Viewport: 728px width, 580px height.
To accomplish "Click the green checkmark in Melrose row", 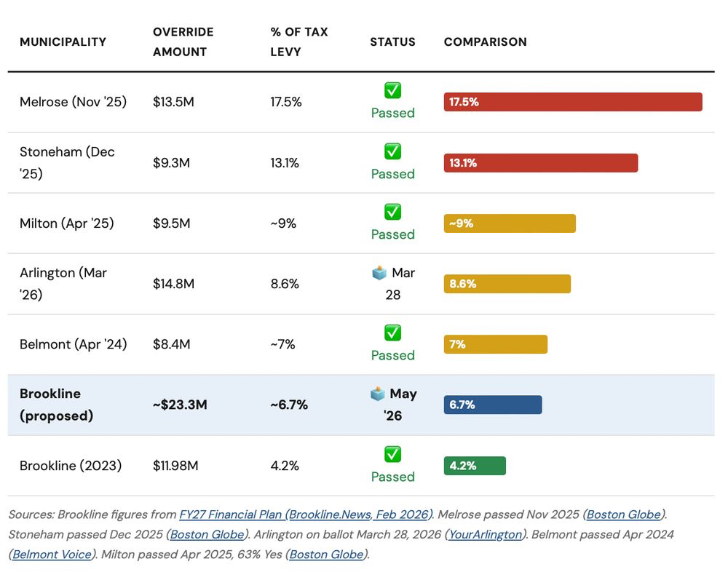I will [x=392, y=91].
